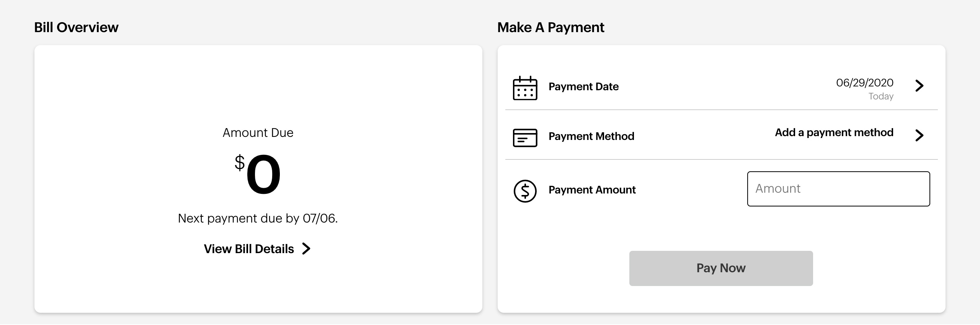This screenshot has width=980, height=325.
Task: Click the Next payment due by 07/06 text
Action: coord(258,218)
